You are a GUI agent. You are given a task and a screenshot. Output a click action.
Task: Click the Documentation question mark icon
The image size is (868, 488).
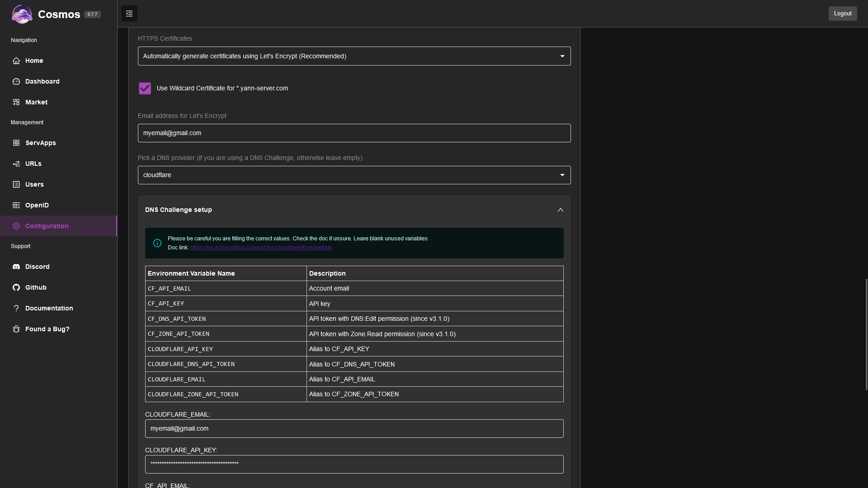16,308
